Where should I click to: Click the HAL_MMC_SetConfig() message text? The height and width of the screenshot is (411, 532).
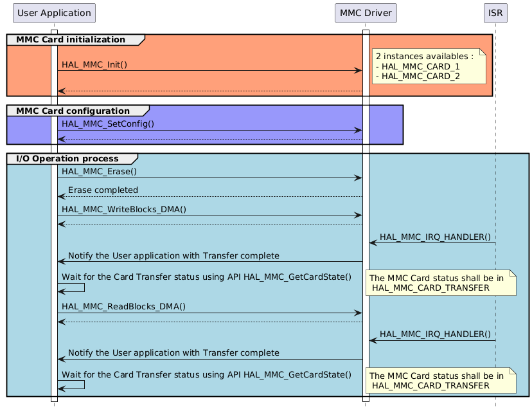(108, 123)
